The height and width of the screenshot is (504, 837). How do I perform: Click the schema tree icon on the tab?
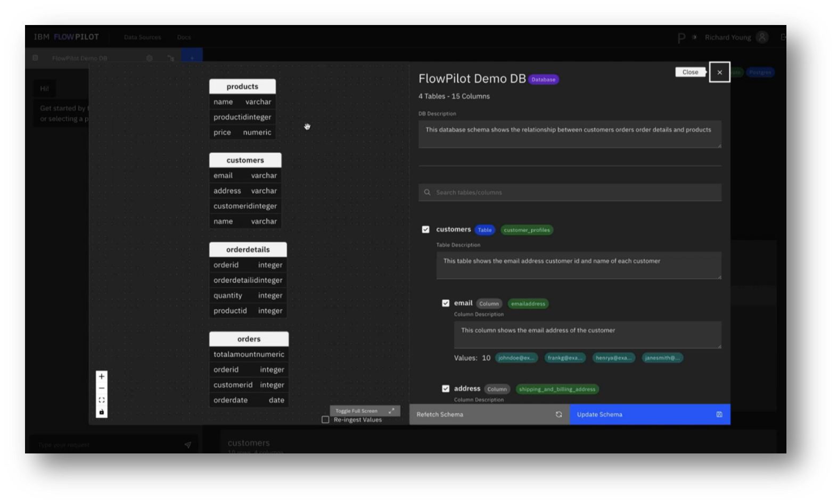[x=170, y=58]
